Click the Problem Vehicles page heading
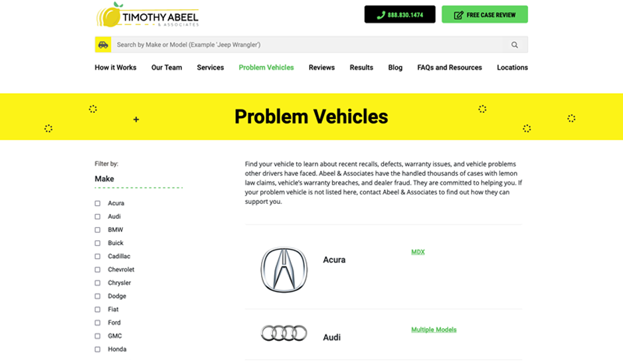Screen dimensions: 623x364 pos(311,117)
